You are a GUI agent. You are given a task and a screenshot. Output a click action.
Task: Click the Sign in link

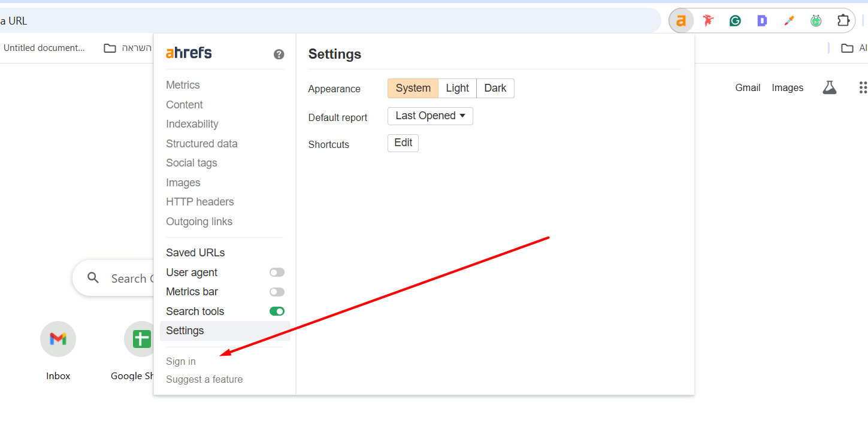[181, 362]
